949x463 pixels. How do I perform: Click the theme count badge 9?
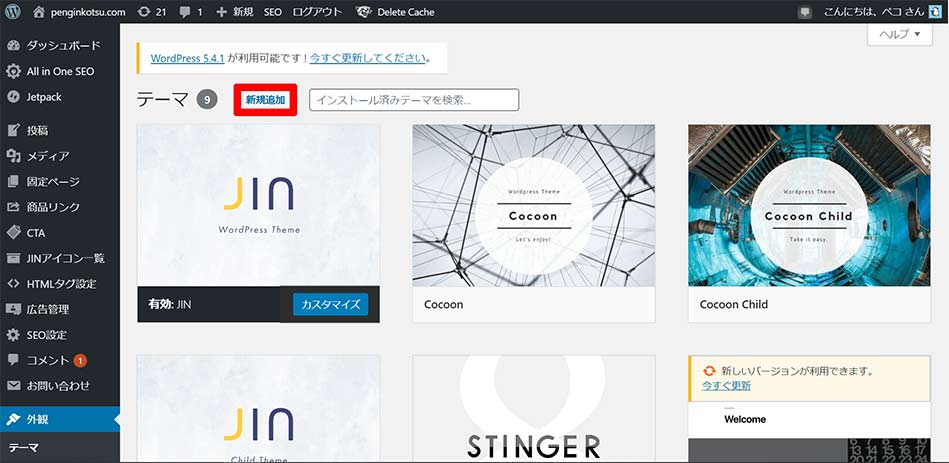point(207,100)
